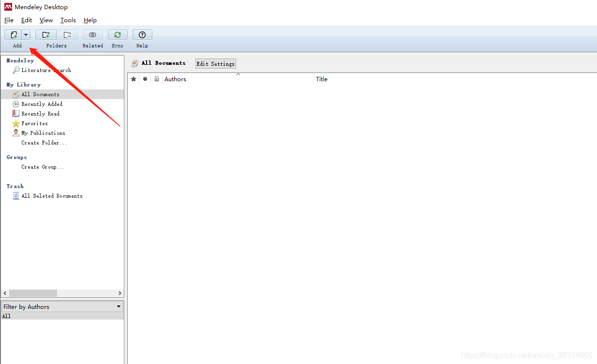Open All Deleted Documents in Trash

[52, 196]
